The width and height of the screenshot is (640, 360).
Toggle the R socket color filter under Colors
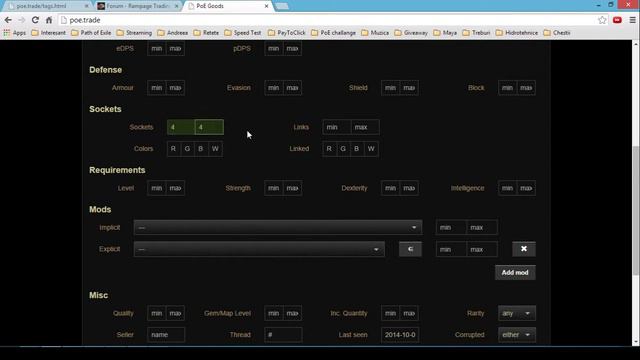[x=173, y=149]
